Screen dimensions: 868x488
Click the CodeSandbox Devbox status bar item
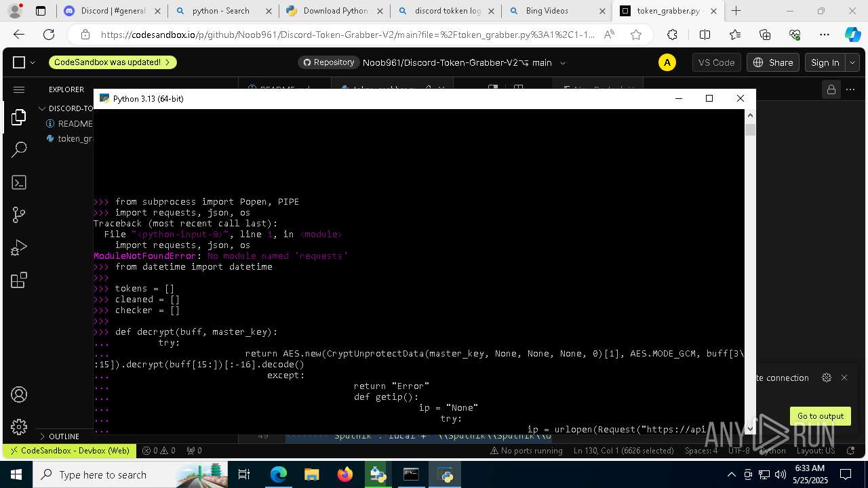[x=68, y=451]
